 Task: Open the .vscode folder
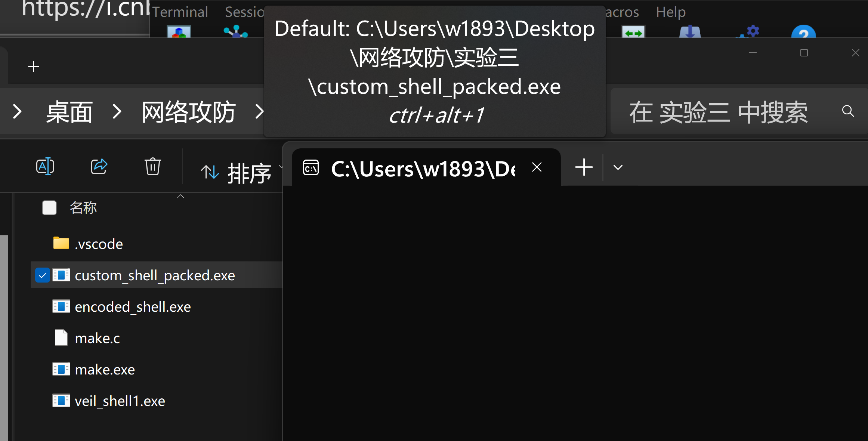pos(99,244)
